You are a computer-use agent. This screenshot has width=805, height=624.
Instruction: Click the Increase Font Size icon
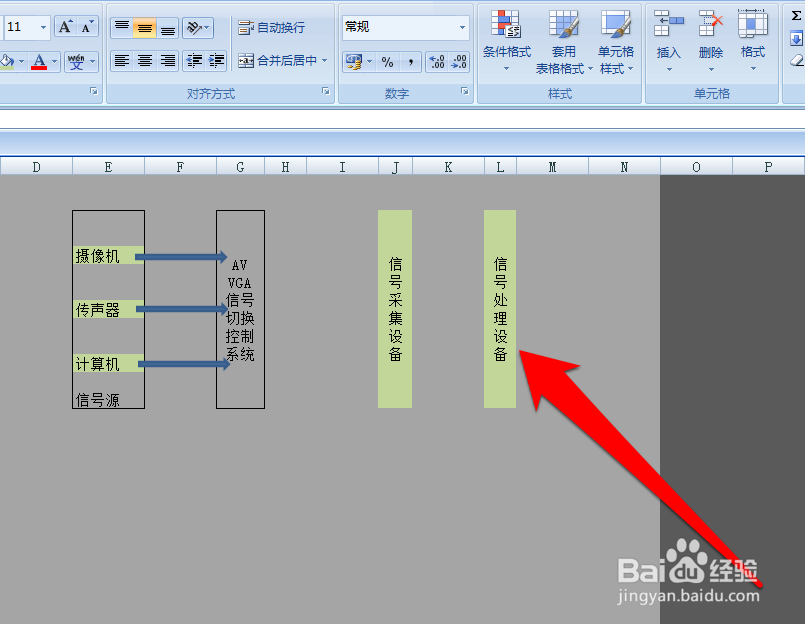tap(65, 27)
